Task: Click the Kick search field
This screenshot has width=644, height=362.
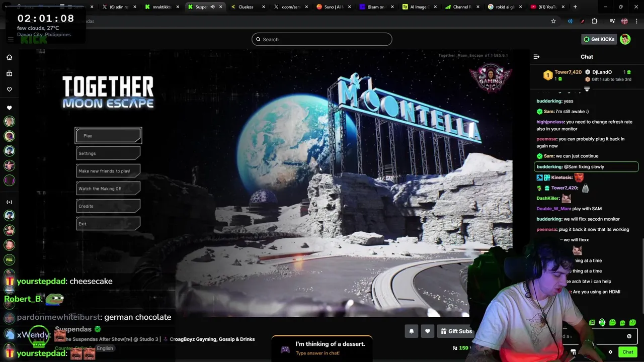Action: click(x=322, y=39)
